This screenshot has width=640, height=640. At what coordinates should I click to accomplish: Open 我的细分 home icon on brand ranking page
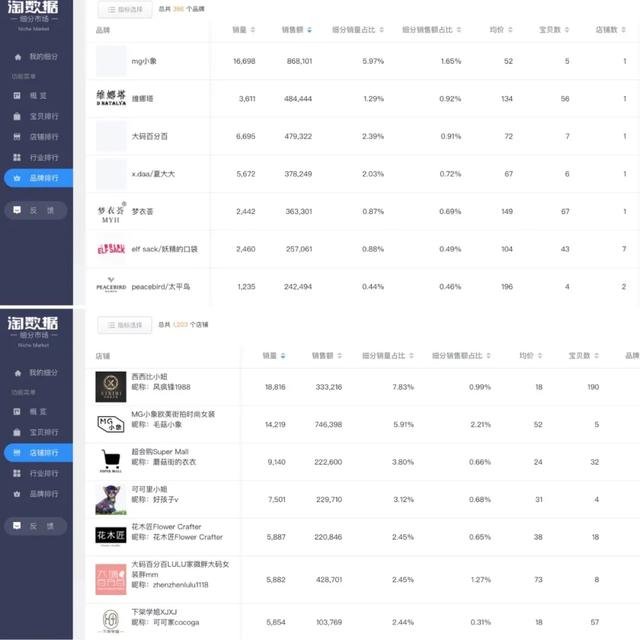(18, 57)
